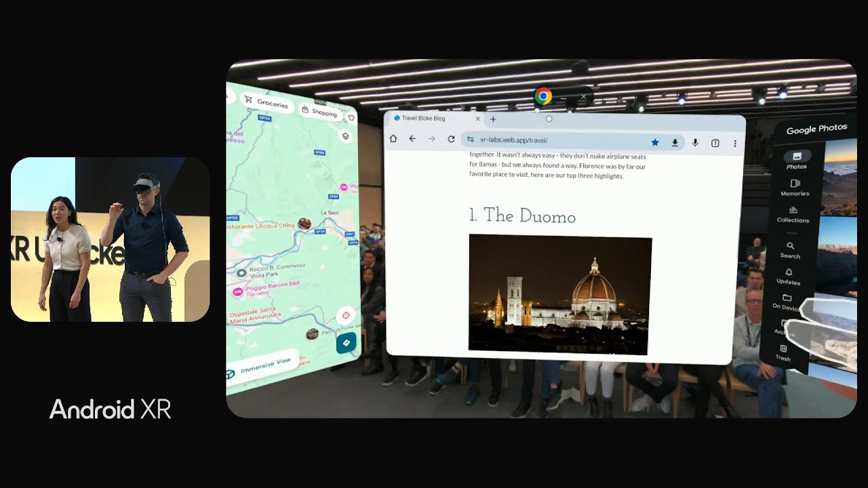Viewport: 868px width, 488px height.
Task: Open Trash in Google Photos
Action: 783,352
